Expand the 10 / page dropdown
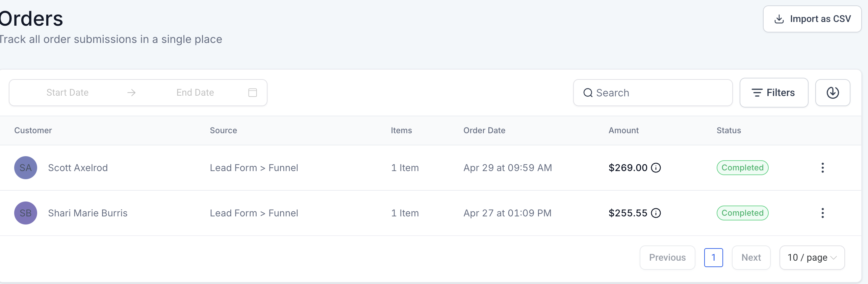This screenshot has width=868, height=284. point(812,258)
